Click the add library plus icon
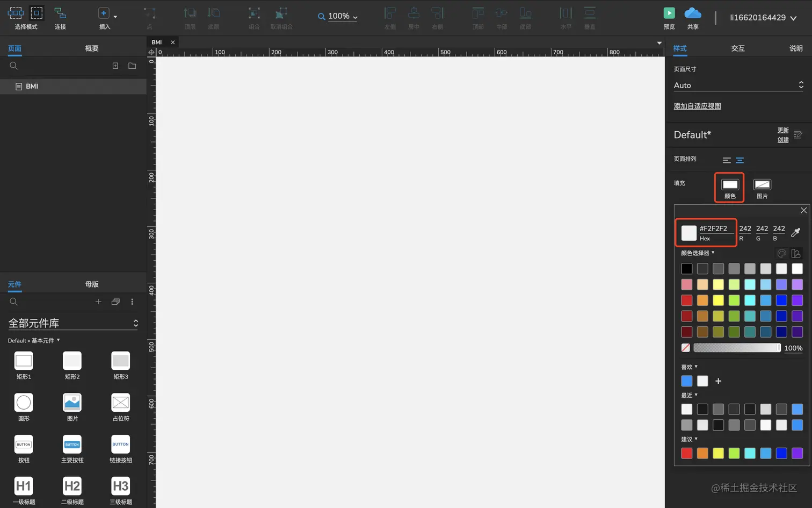812x508 pixels. click(98, 302)
